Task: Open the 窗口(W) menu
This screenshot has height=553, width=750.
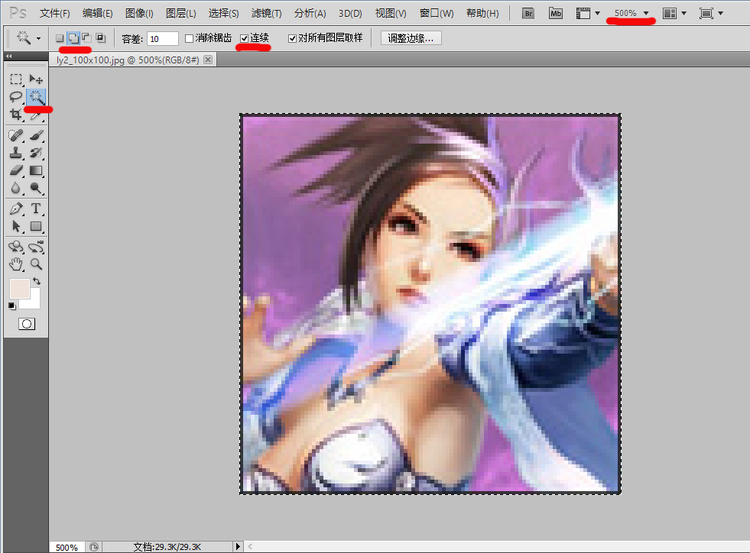Action: click(436, 13)
